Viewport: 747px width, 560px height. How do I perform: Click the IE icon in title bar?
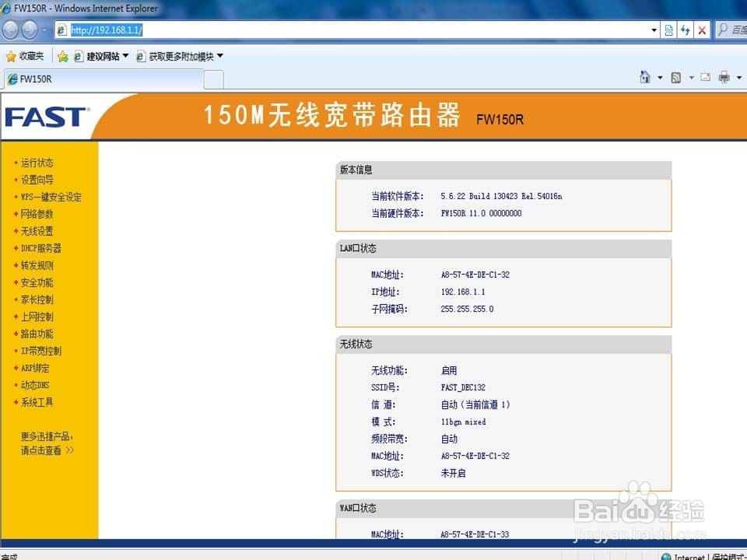coord(5,8)
